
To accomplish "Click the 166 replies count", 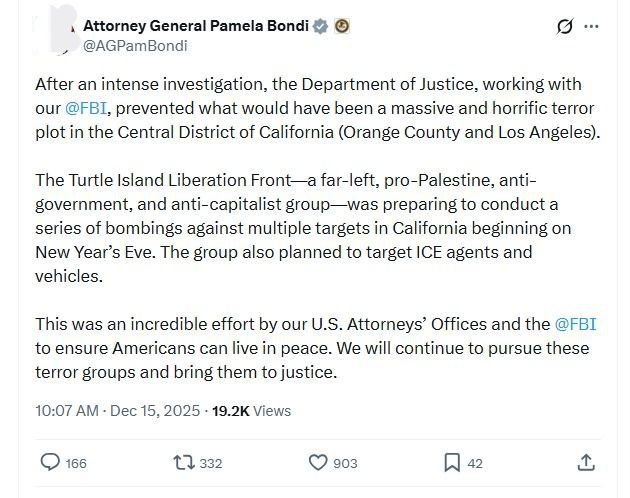I will (x=76, y=463).
